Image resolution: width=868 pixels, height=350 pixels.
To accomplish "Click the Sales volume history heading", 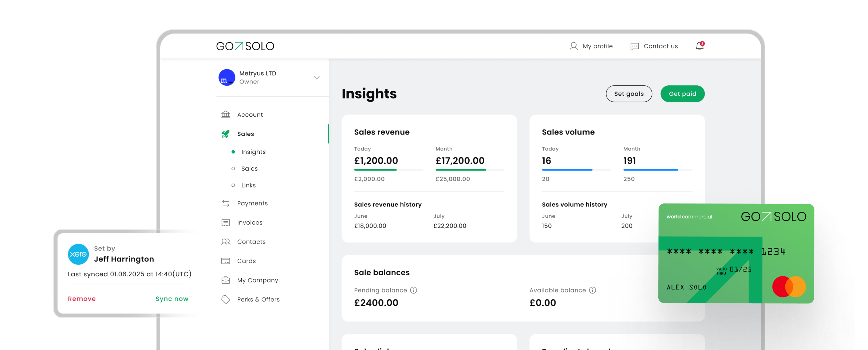I will (575, 205).
